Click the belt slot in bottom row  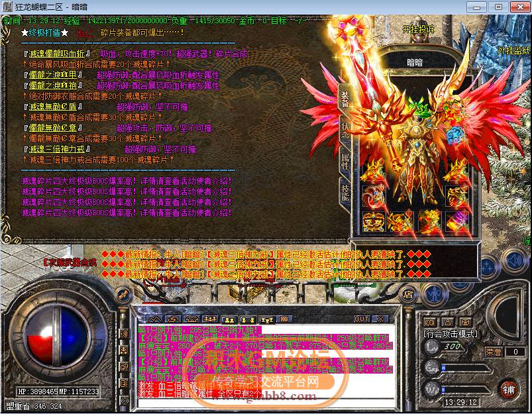point(401,222)
